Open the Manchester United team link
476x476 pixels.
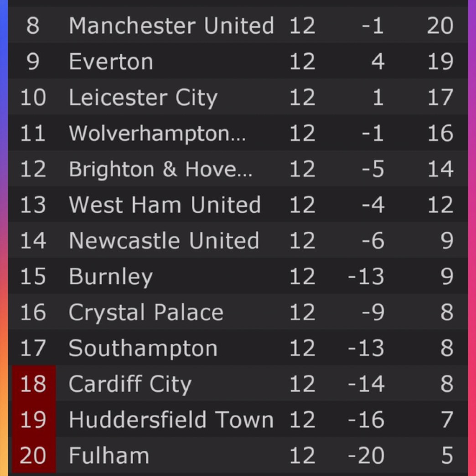point(171,26)
